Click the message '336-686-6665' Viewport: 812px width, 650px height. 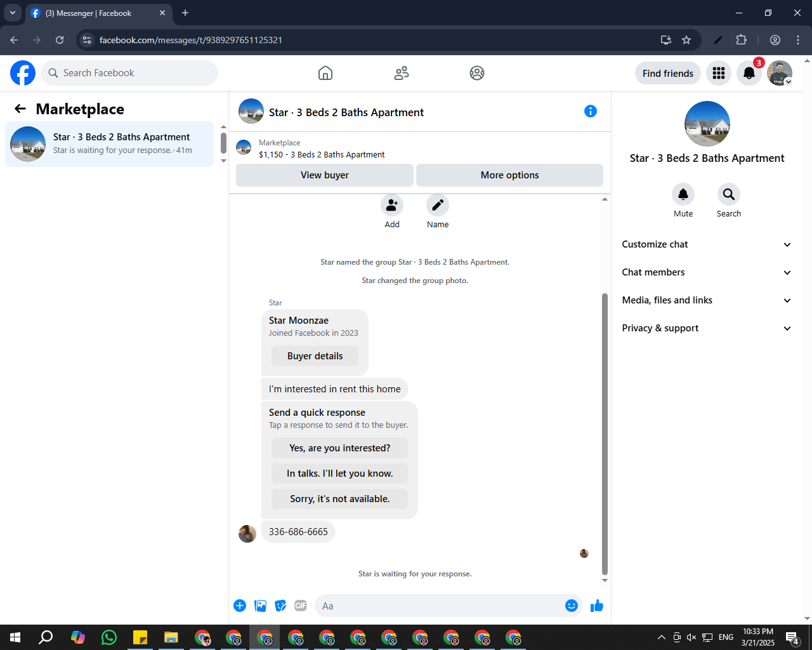(x=298, y=532)
